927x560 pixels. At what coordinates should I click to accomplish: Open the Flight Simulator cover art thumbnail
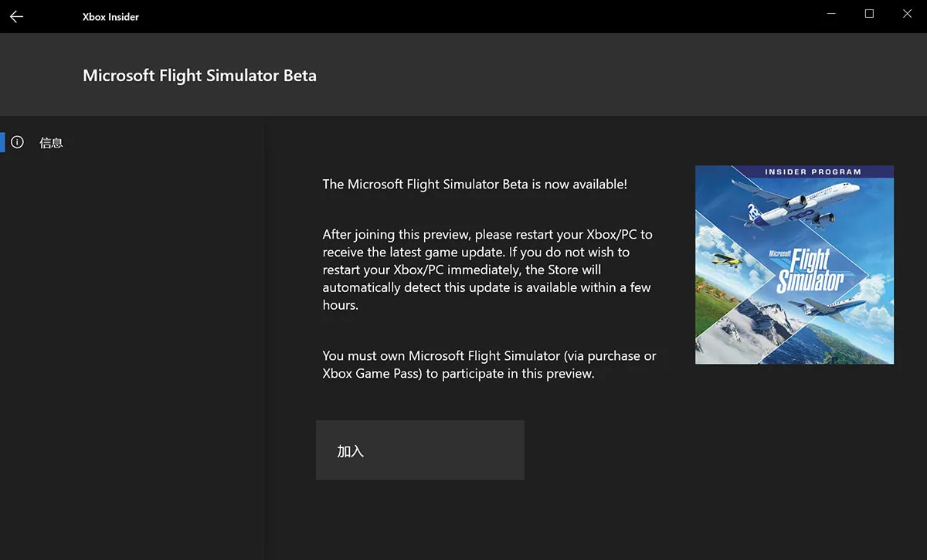[794, 265]
